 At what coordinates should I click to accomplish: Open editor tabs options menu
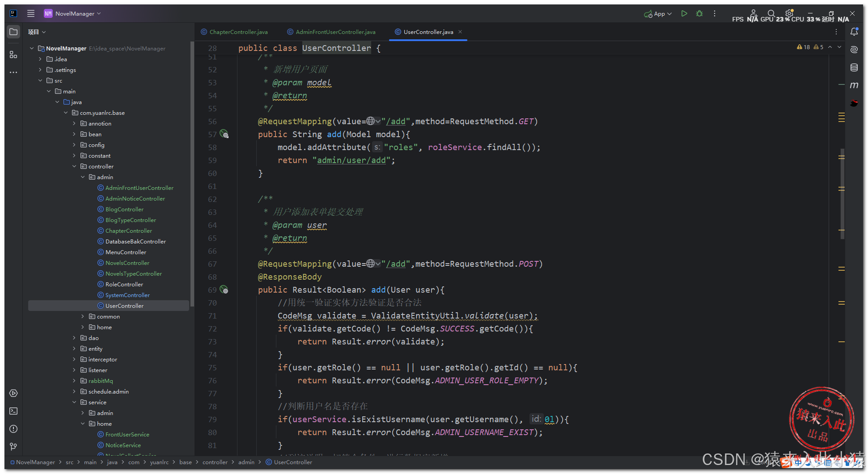[x=836, y=32]
